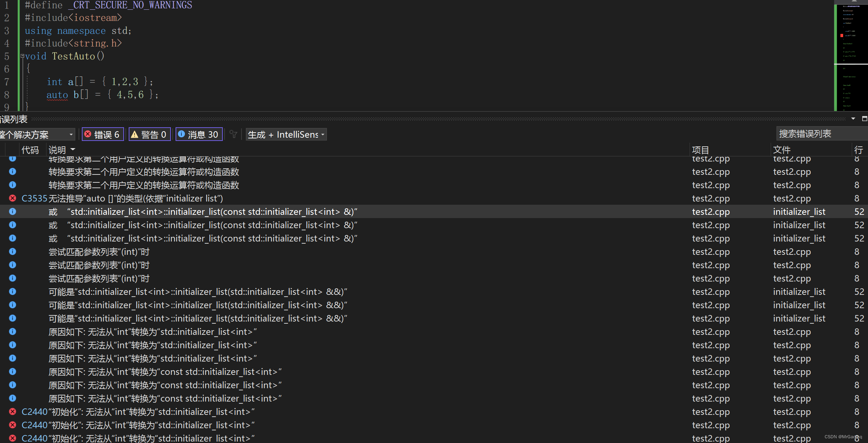Click the #include<iostream> line

tap(73, 18)
